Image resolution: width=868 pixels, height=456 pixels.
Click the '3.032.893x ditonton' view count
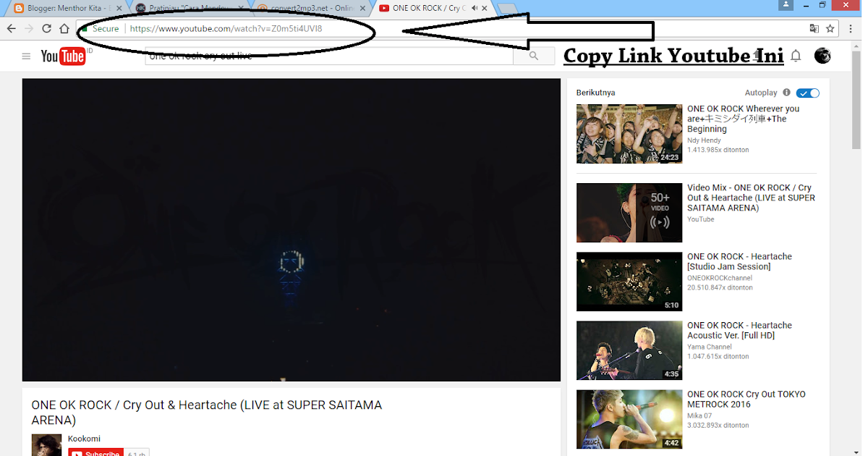point(718,426)
